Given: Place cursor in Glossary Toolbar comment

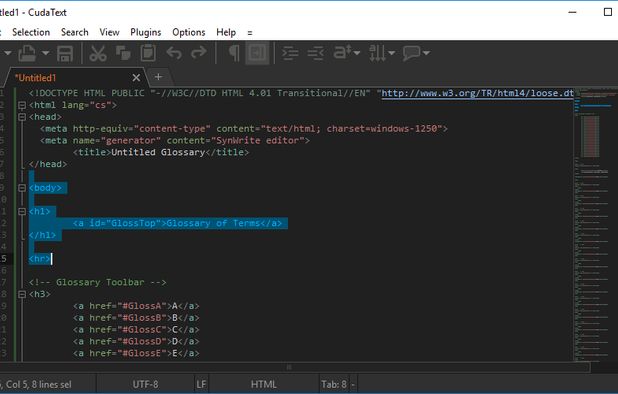Looking at the screenshot, I should pos(97,282).
